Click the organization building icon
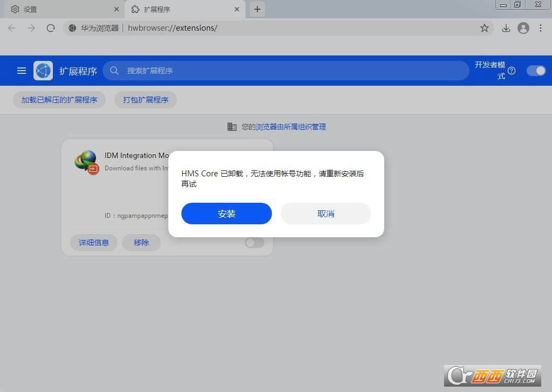 click(x=231, y=127)
